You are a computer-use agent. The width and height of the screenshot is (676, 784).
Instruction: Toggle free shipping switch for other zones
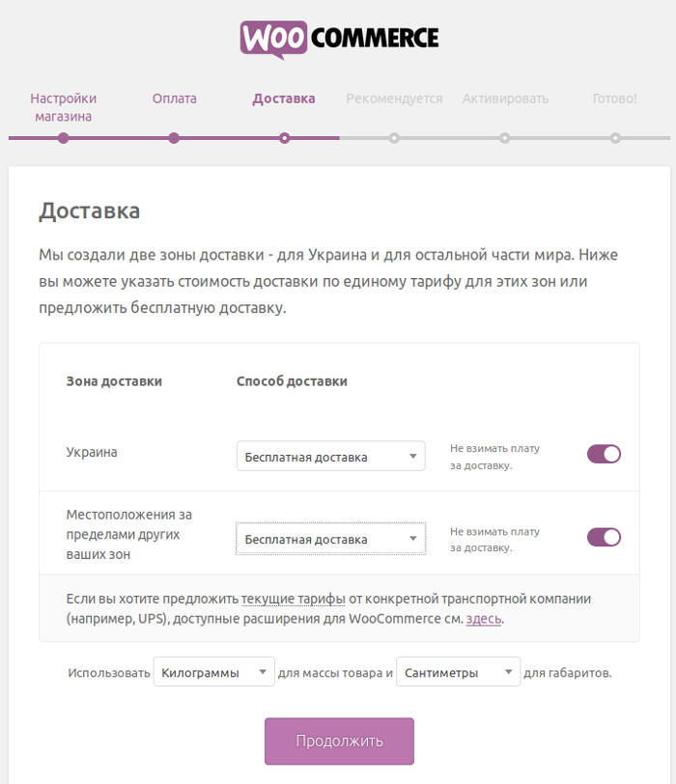(x=604, y=537)
